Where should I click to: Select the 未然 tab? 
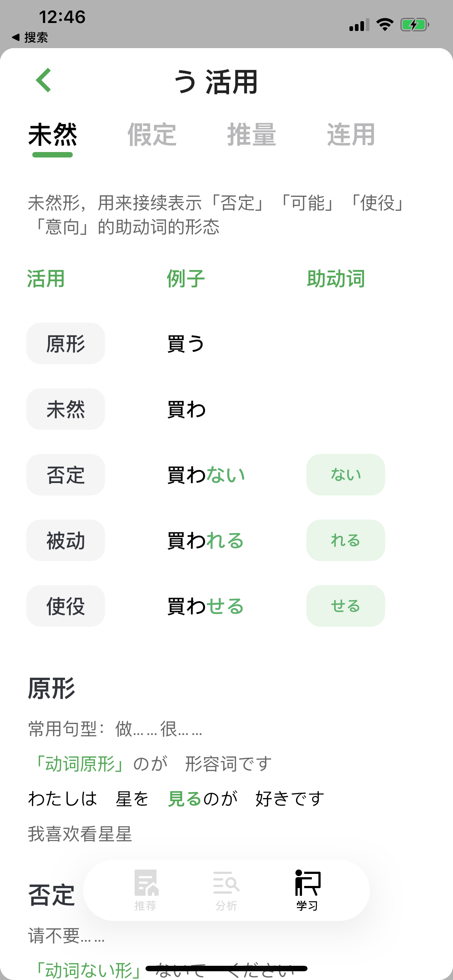click(53, 135)
